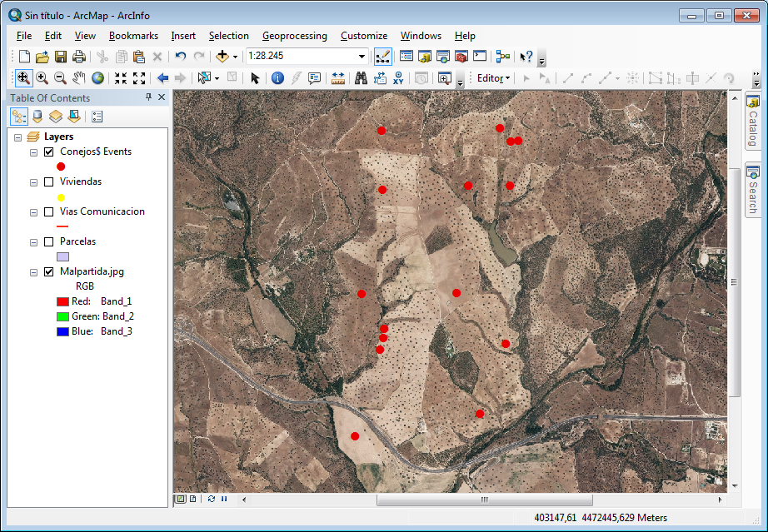
Task: Expand the Search side tab
Action: (753, 190)
